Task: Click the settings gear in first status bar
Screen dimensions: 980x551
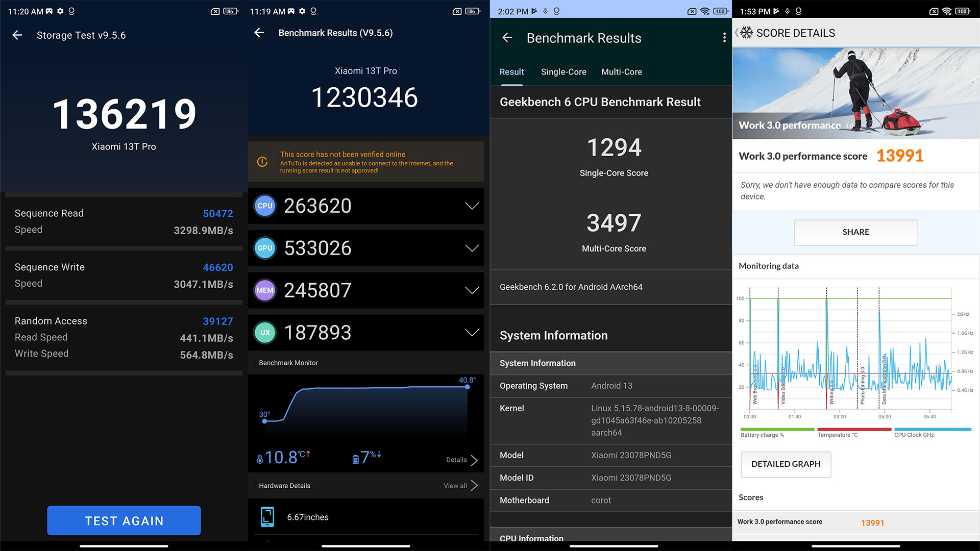Action: (x=60, y=11)
